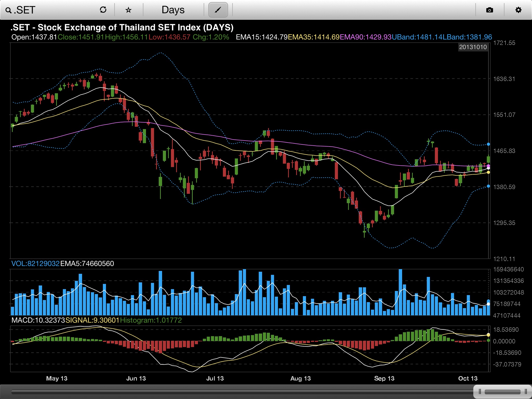Click the 1295.35 price axis label
Screen dimensions: 532x399
click(x=504, y=223)
